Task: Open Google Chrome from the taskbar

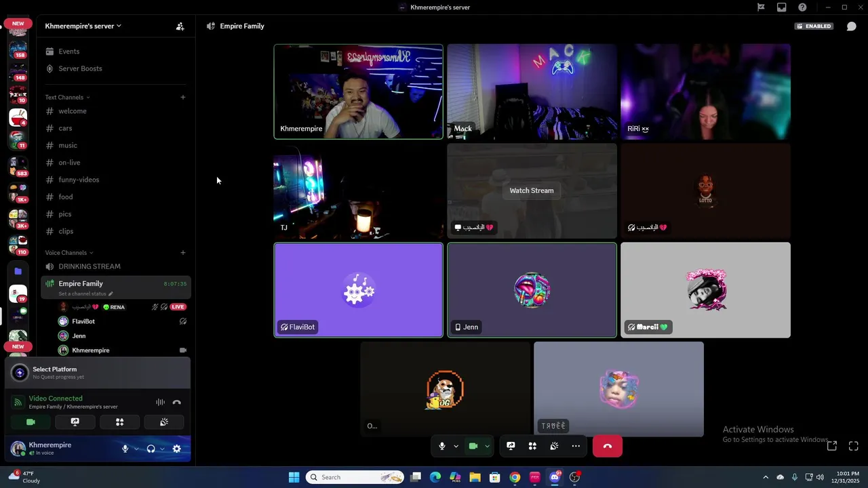Action: point(515,477)
